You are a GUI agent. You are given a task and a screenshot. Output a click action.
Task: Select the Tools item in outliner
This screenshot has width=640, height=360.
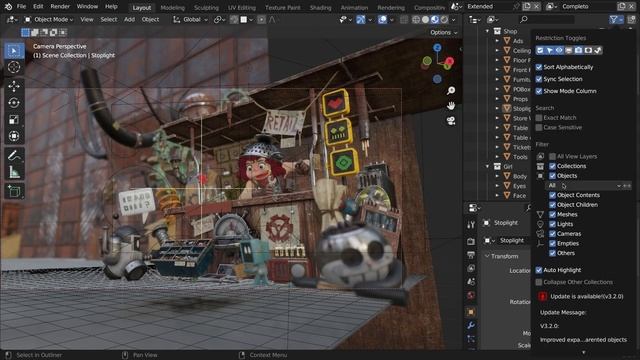(x=520, y=157)
